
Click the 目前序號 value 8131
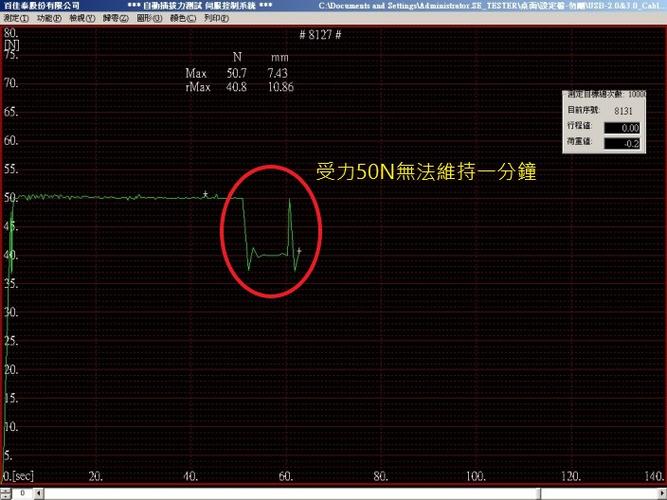623,111
